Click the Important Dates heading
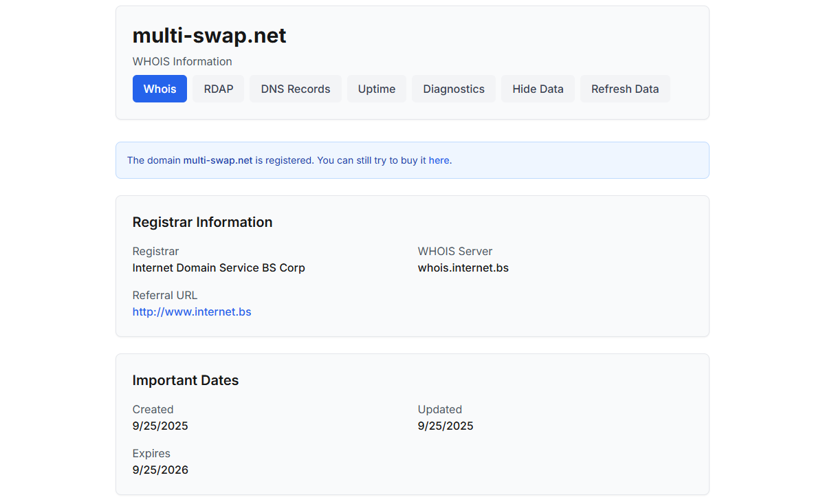Viewport: 823px width, 504px height. pyautogui.click(x=185, y=380)
